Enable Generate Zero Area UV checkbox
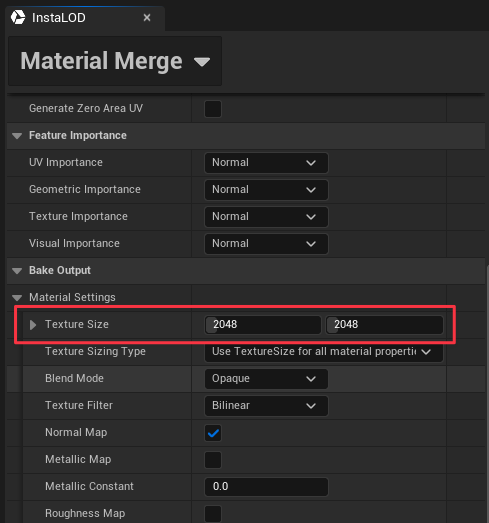 point(213,109)
